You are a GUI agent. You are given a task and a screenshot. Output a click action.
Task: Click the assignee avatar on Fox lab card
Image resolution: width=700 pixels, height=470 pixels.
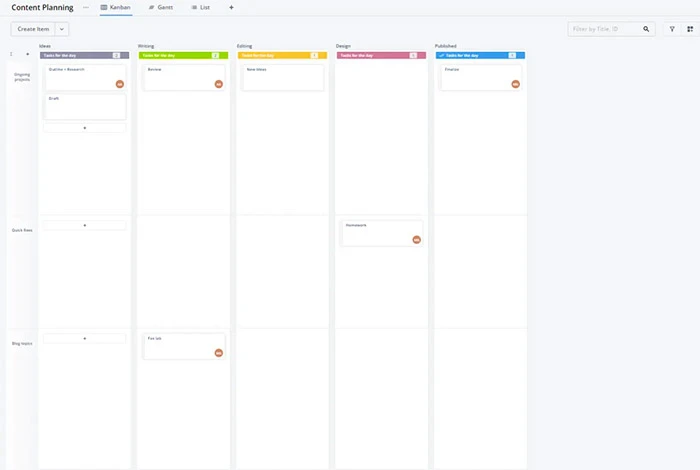pyautogui.click(x=219, y=353)
